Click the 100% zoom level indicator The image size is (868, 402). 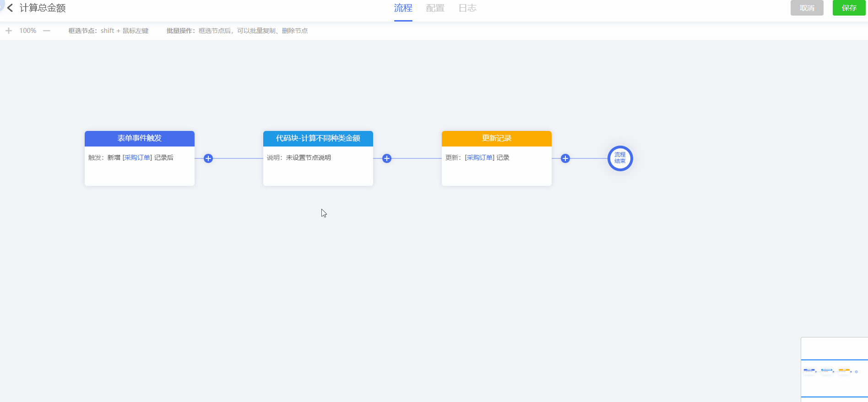27,31
